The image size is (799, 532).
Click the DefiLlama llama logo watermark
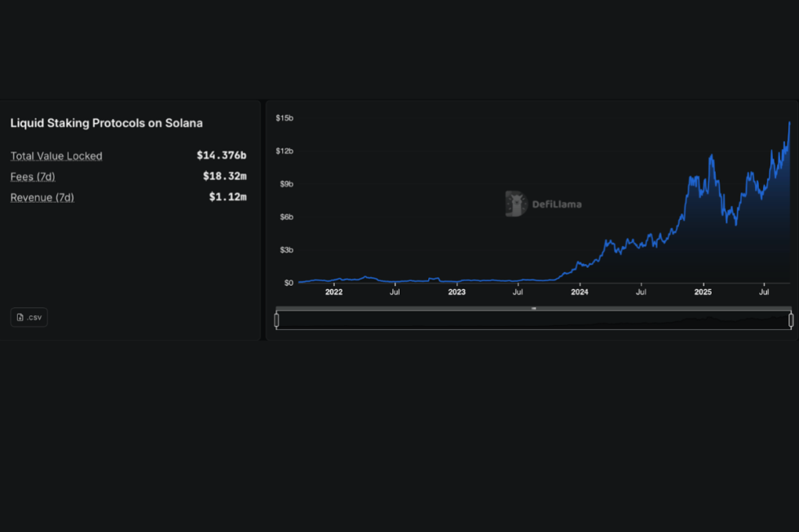[x=515, y=204]
